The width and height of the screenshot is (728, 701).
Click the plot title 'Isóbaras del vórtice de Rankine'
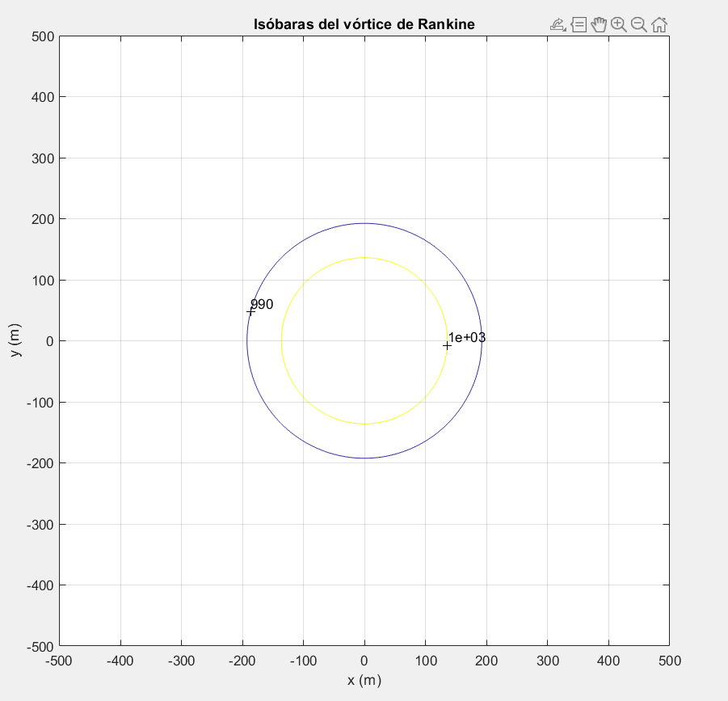pyautogui.click(x=364, y=25)
